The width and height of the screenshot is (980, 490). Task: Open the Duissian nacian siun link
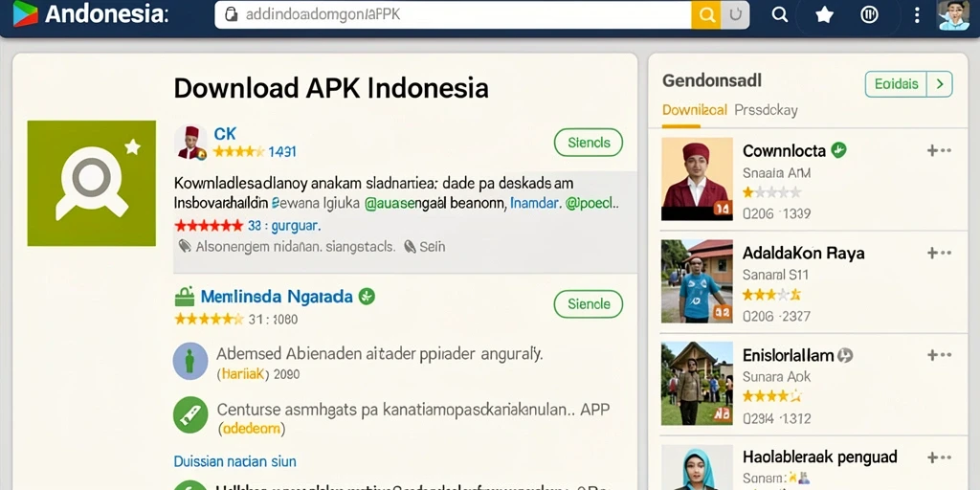click(235, 462)
